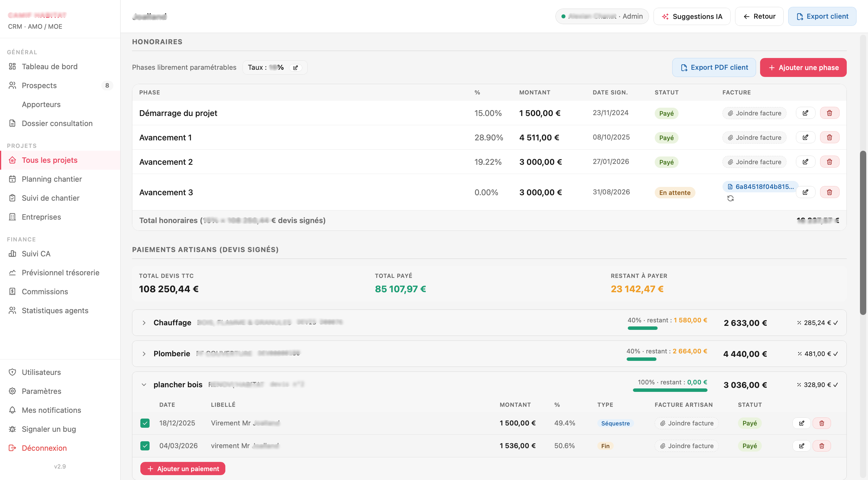Delete the Avancement 1 phase
Image resolution: width=868 pixels, height=480 pixels.
click(x=829, y=137)
